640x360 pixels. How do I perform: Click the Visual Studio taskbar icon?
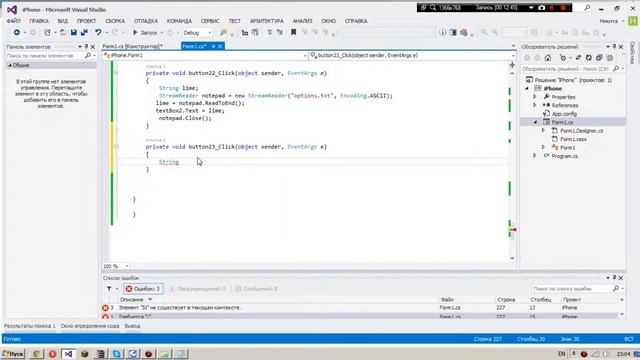click(x=68, y=354)
